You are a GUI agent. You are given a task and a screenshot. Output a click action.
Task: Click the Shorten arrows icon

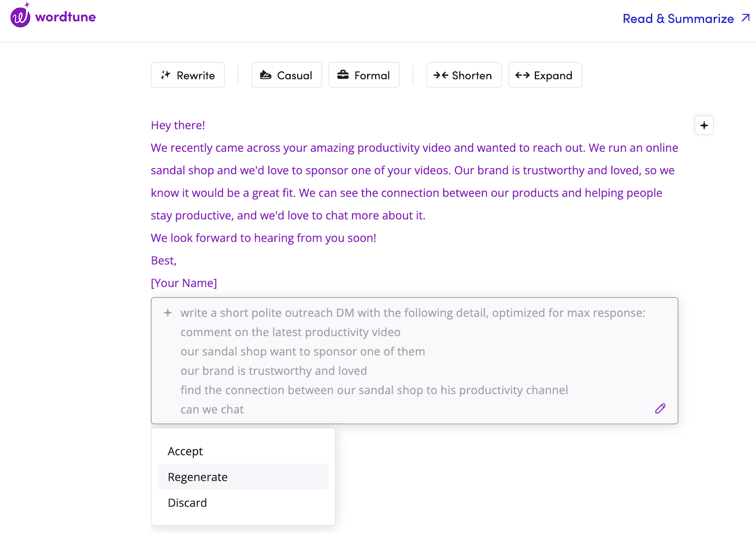(441, 75)
